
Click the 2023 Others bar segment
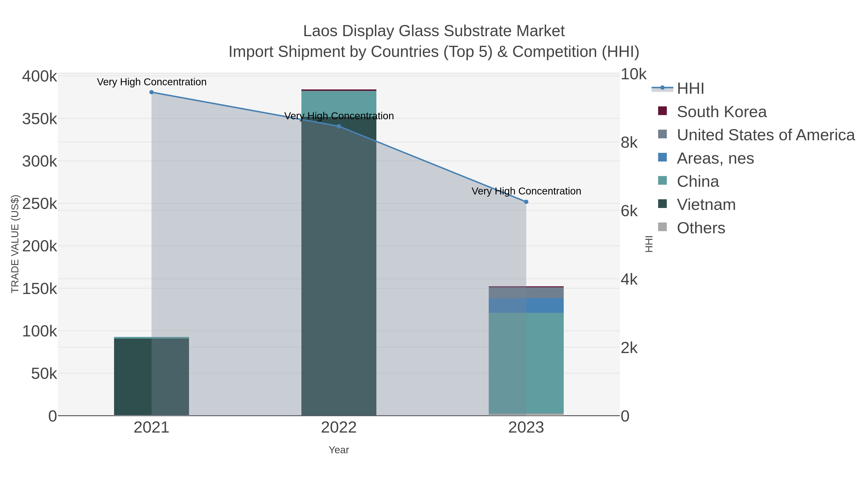(526, 414)
